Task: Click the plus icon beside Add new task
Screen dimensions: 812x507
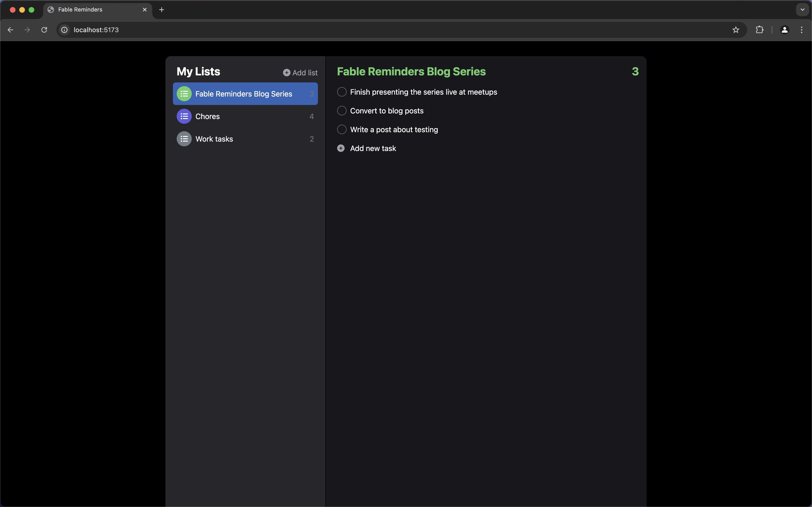Action: [341, 148]
